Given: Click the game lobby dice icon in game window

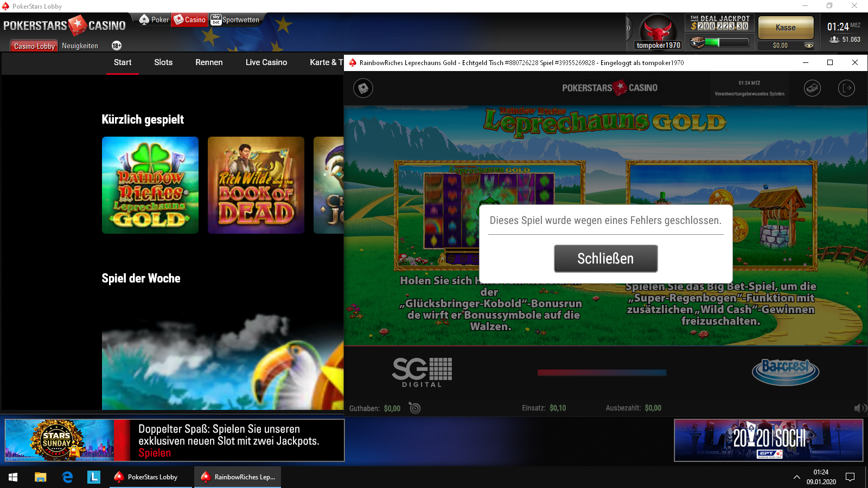Looking at the screenshot, I should 363,88.
